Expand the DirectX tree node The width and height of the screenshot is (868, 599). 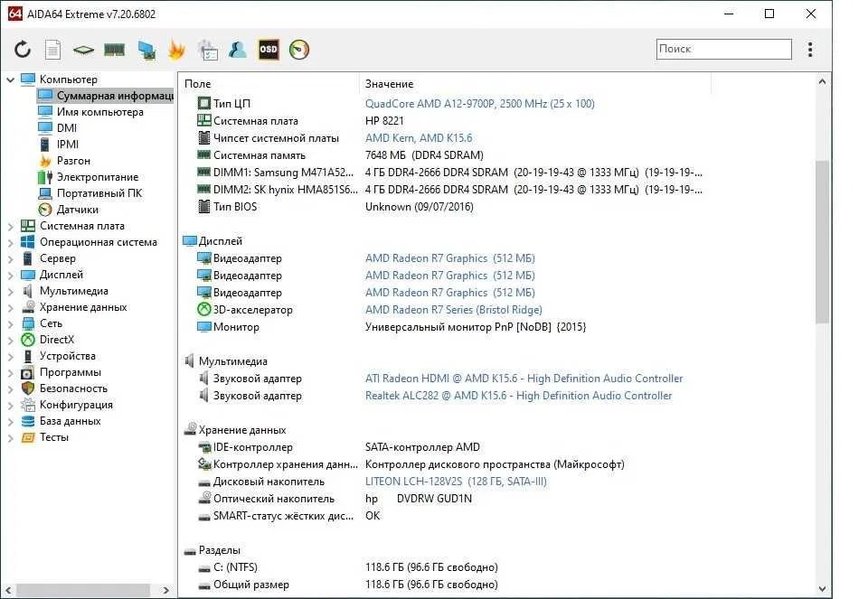10,340
